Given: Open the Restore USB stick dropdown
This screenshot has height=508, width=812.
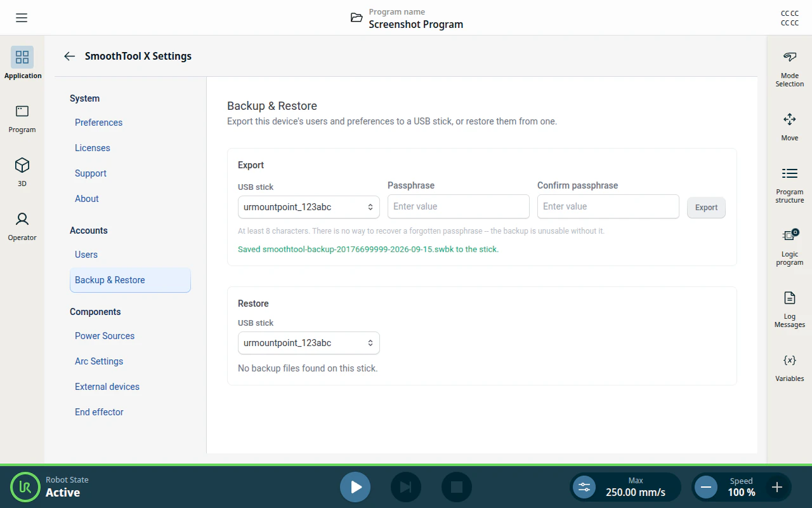Looking at the screenshot, I should (x=309, y=343).
